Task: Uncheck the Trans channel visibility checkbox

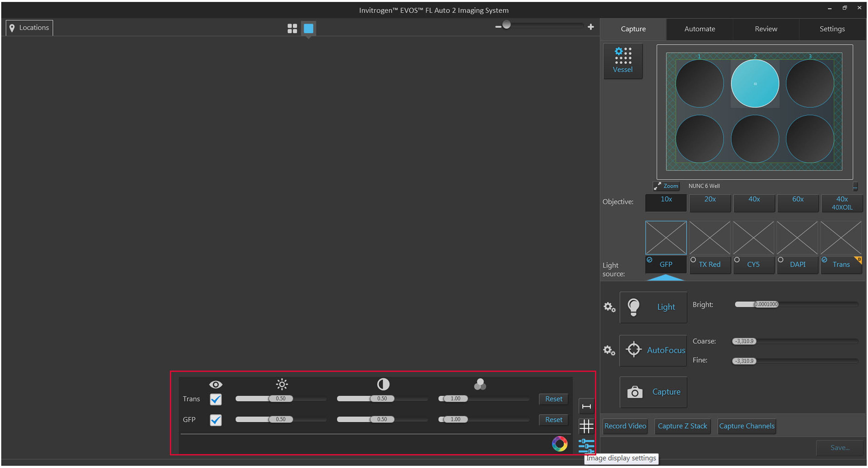Action: click(216, 399)
